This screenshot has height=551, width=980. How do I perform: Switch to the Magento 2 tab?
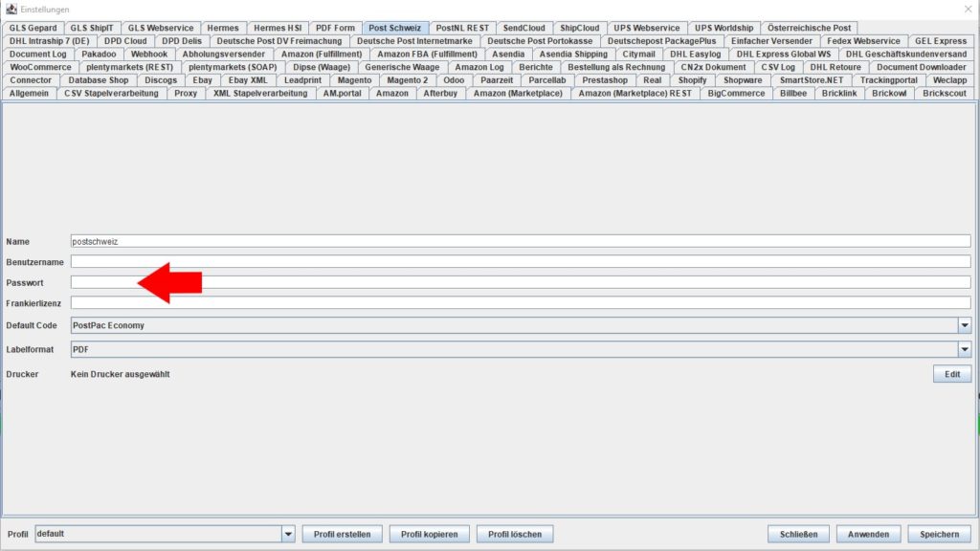pyautogui.click(x=407, y=80)
